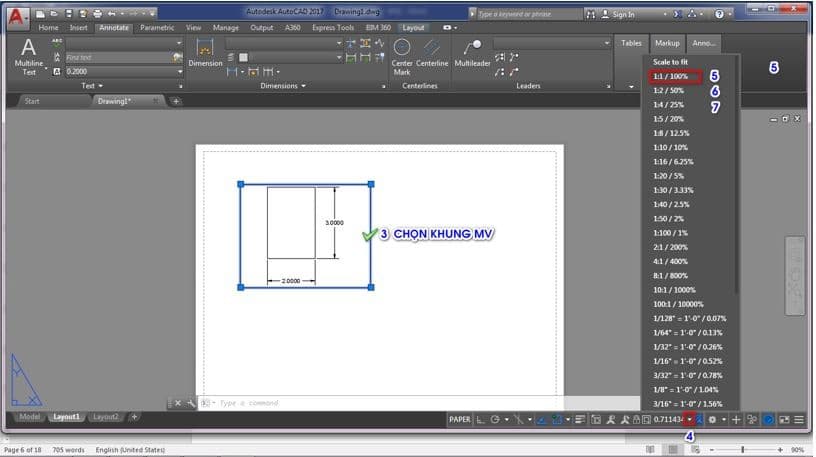The width and height of the screenshot is (816, 457).
Task: Switch to the Home ribbon tab
Action: pos(48,28)
